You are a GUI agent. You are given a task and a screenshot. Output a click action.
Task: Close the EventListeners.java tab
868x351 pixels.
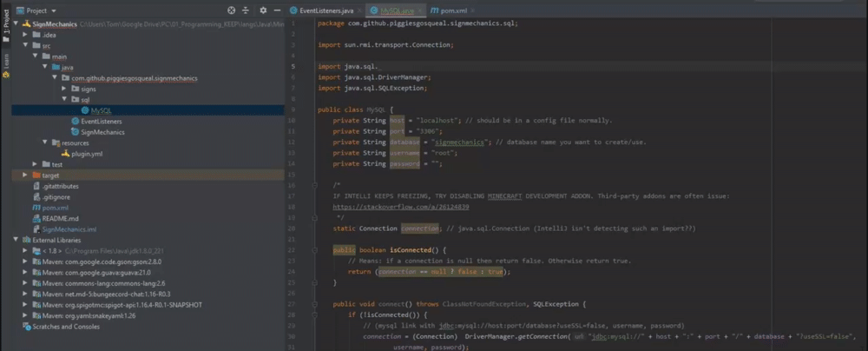(x=360, y=10)
